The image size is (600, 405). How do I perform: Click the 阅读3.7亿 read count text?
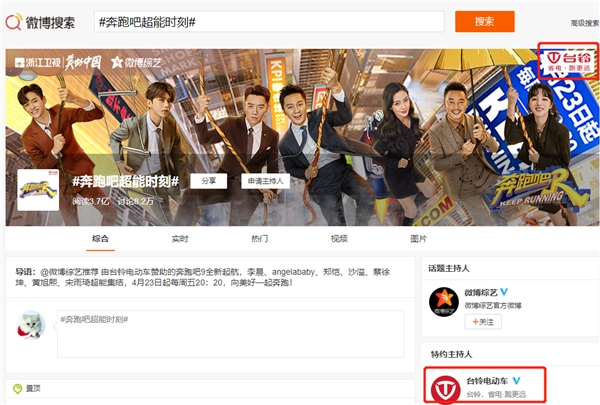click(x=91, y=201)
